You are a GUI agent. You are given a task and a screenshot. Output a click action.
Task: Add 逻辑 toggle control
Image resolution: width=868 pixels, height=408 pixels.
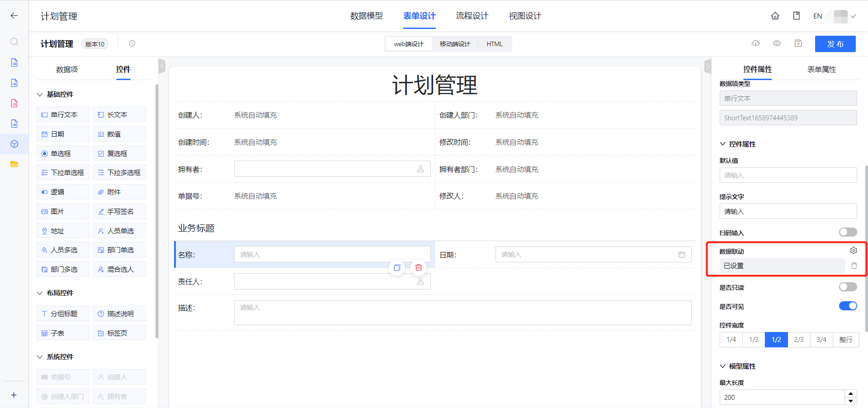63,192
